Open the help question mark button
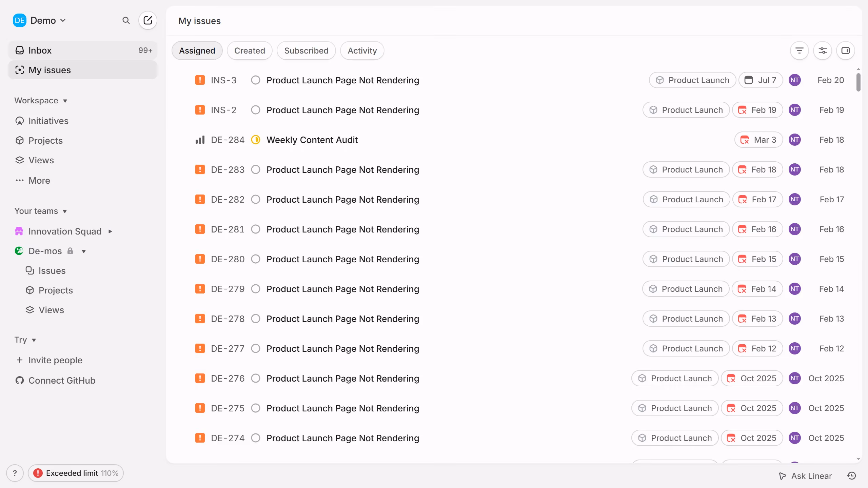The width and height of the screenshot is (868, 488). point(15,473)
